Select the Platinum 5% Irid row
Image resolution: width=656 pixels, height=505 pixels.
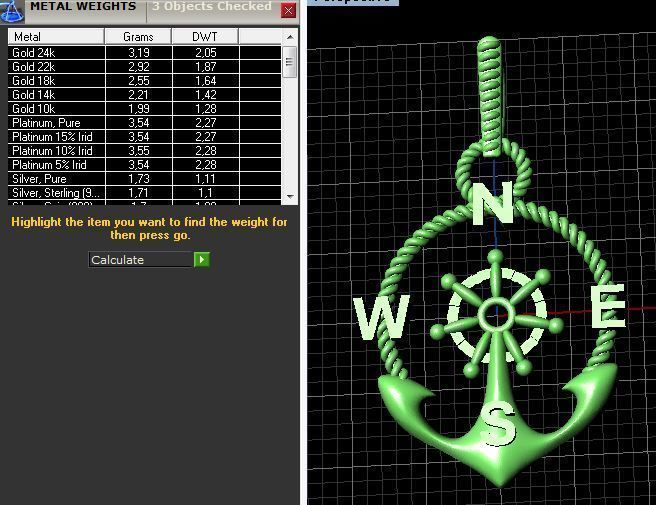pos(144,165)
